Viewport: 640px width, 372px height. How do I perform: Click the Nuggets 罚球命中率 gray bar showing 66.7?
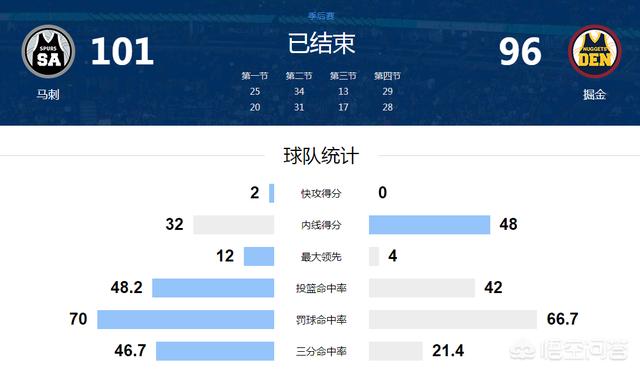[x=453, y=319]
